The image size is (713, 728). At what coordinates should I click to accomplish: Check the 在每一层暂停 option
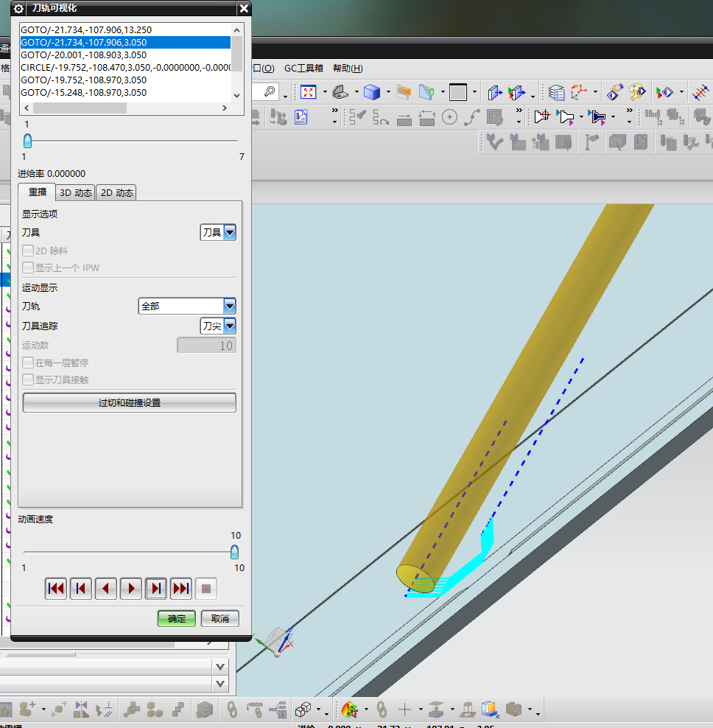[29, 363]
